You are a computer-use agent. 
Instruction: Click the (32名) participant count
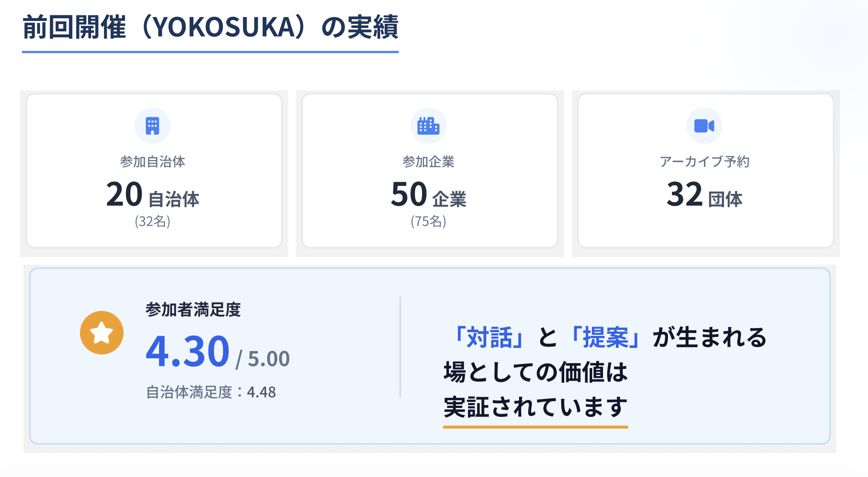[152, 221]
